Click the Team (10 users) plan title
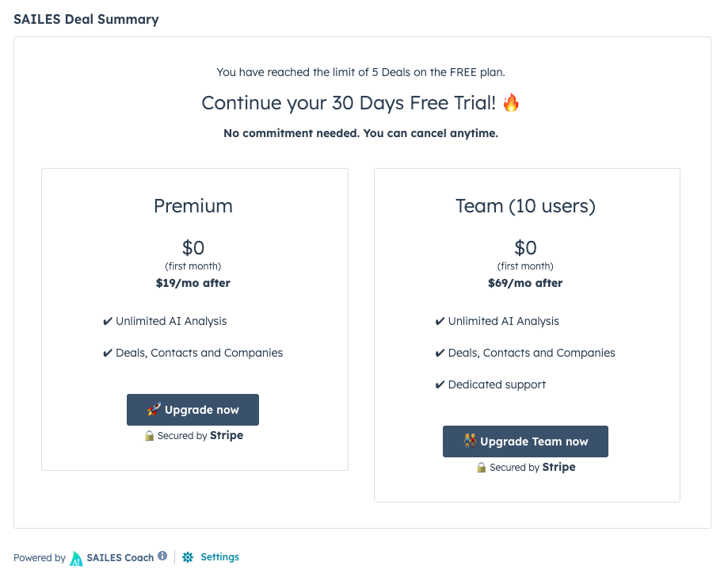Screen dimensions: 728x581 (x=525, y=206)
